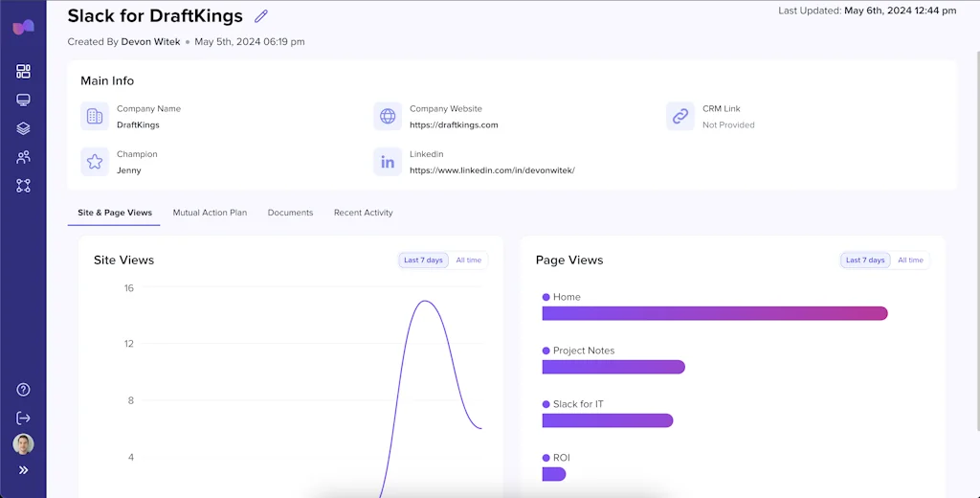Click the user profile avatar
Screen dimensions: 980x498
click(x=24, y=444)
